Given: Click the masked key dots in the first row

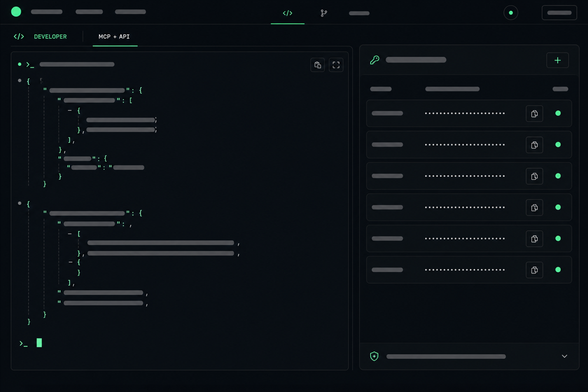Looking at the screenshot, I should point(465,113).
